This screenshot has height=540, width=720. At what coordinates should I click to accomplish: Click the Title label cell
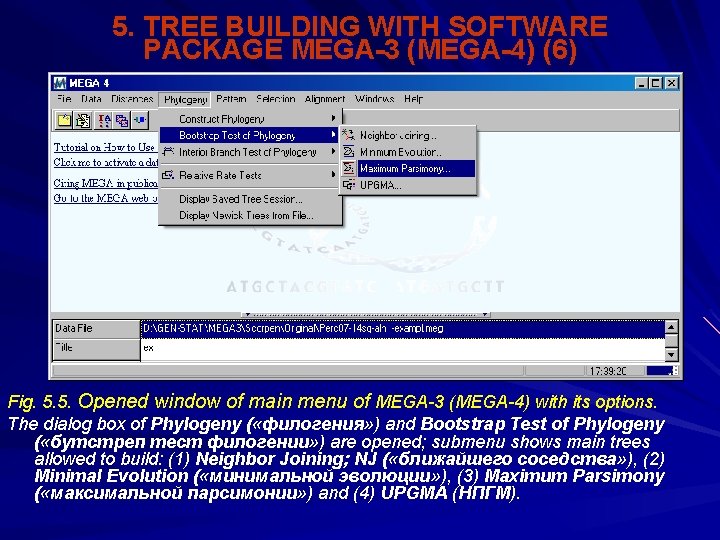click(96, 349)
